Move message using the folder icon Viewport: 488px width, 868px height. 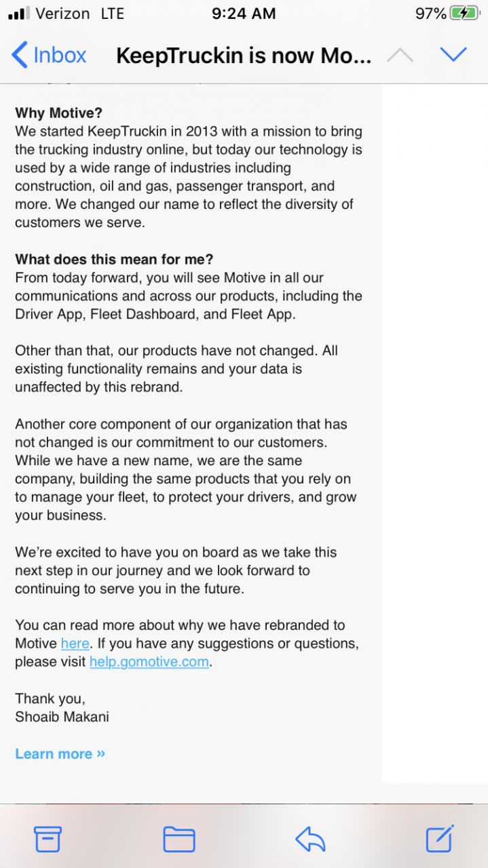179,840
